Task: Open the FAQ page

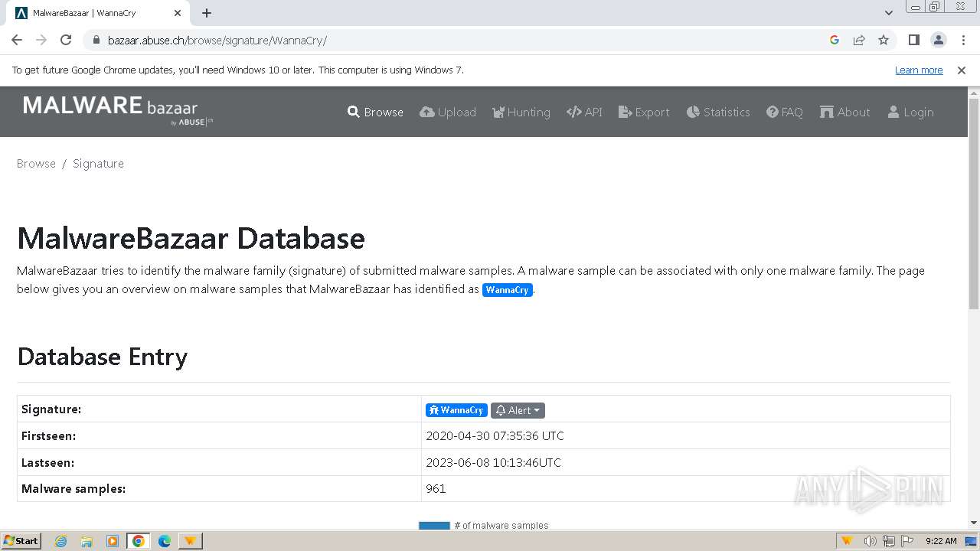Action: pos(785,112)
